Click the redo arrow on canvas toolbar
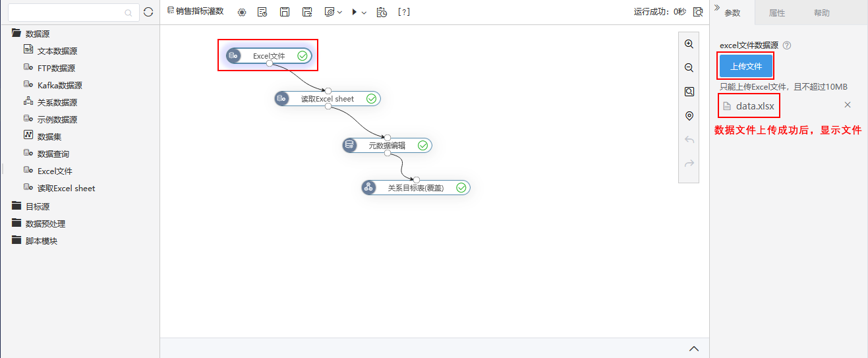Screen dimensions: 868x358 click(689, 163)
